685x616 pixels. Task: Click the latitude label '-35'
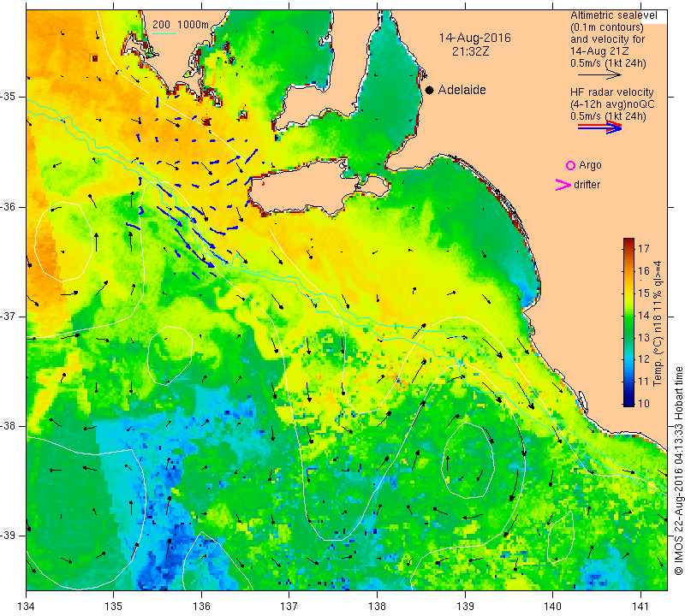(9, 97)
